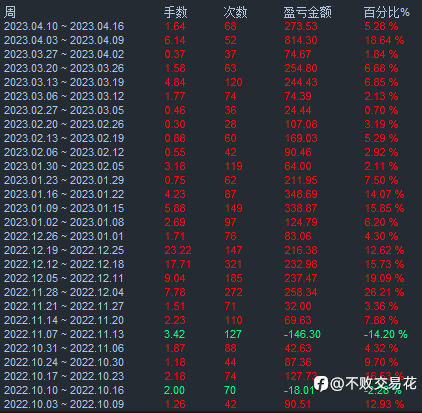Click trade count 272
This screenshot has height=413, width=422.
(x=233, y=292)
